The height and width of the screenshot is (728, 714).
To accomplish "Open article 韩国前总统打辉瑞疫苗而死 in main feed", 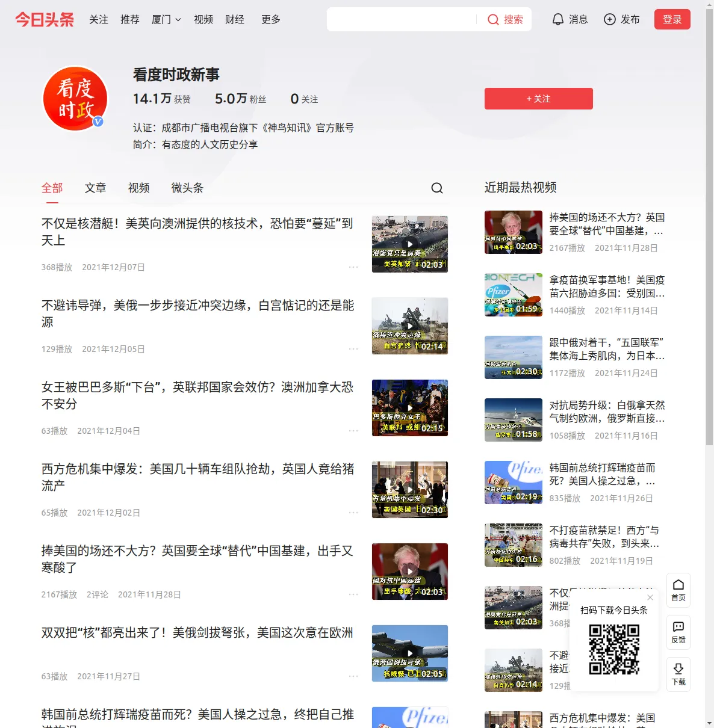I will click(x=197, y=718).
